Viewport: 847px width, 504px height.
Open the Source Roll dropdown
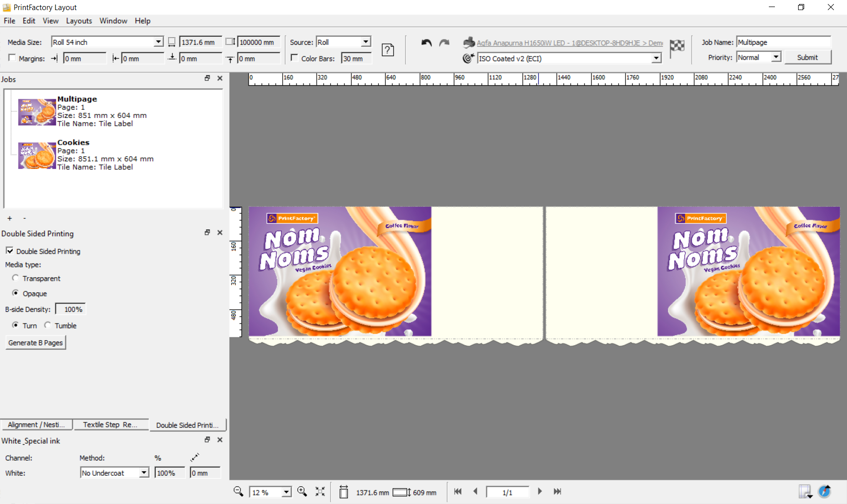pos(366,42)
